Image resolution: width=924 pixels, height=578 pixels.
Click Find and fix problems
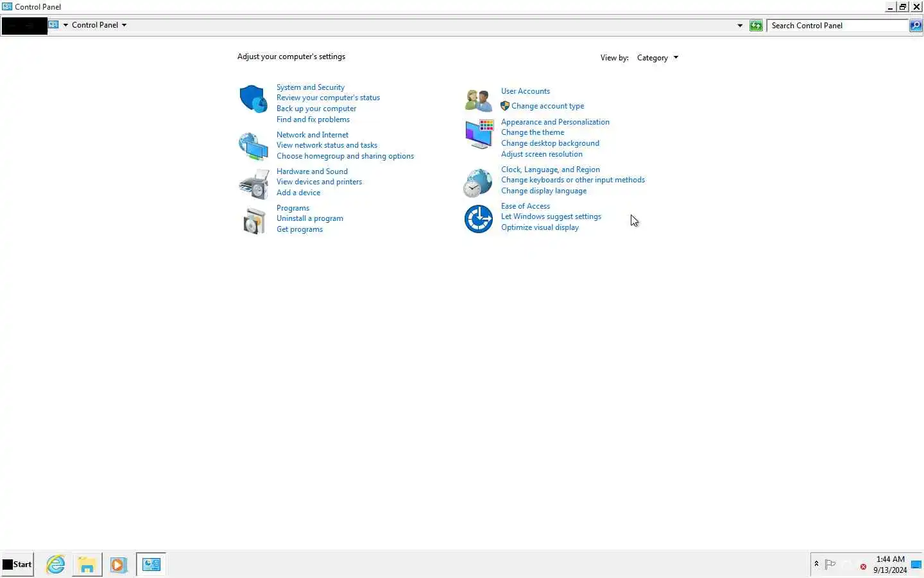pyautogui.click(x=313, y=119)
